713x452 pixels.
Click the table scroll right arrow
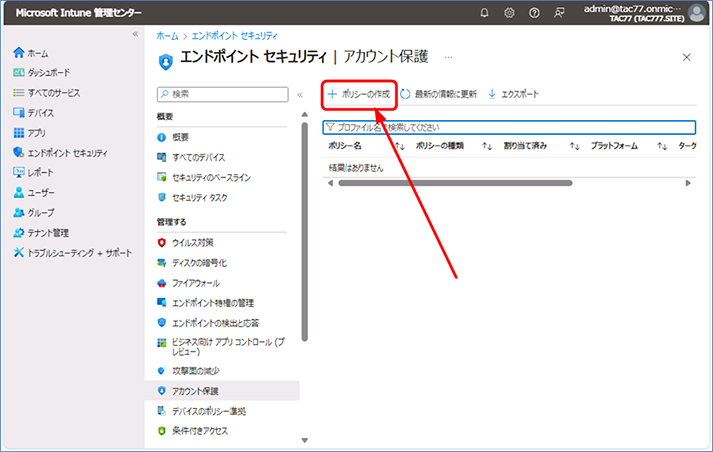click(x=688, y=183)
